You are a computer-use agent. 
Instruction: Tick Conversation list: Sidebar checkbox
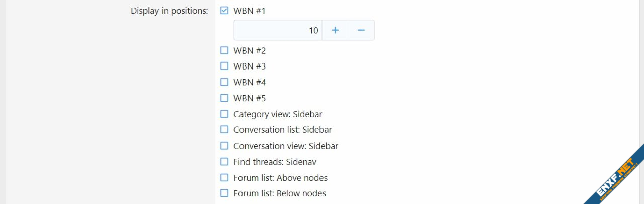point(224,129)
